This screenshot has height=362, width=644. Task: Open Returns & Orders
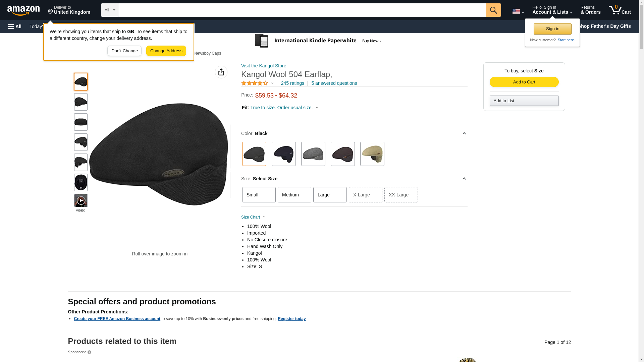590,10
